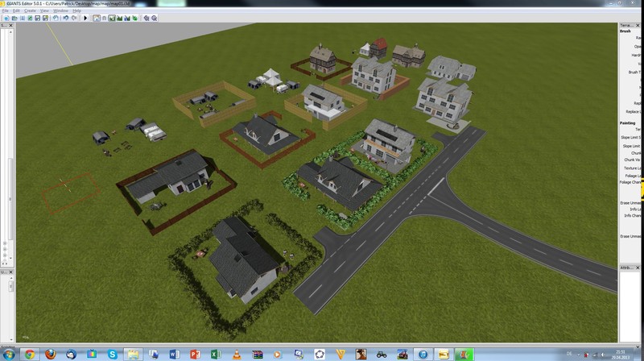Open the View menu
Screen dimensions: 644x361
pos(44,10)
